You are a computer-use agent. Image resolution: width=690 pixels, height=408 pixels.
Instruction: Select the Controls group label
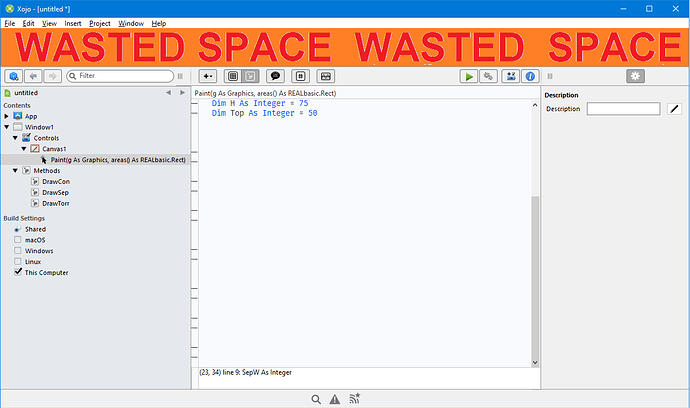(46, 138)
